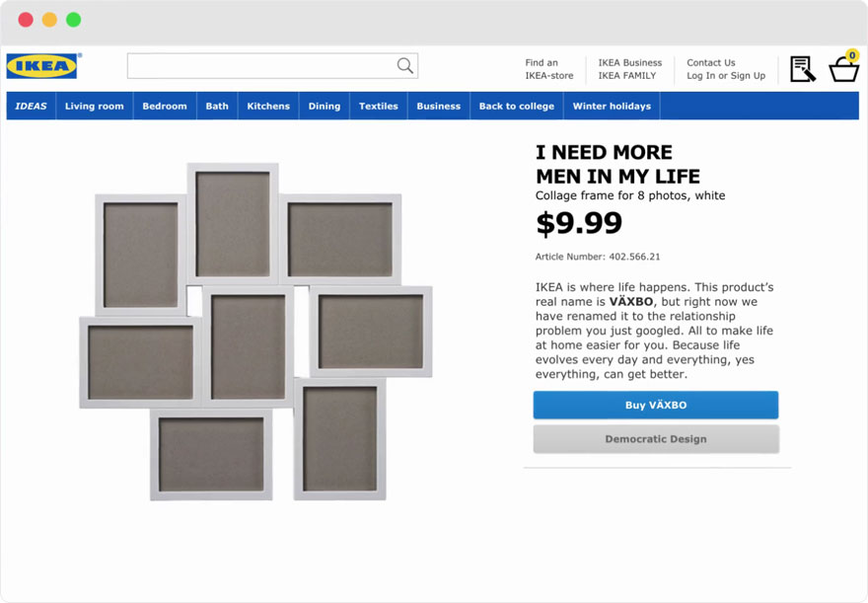Click inside the search text field
868x603 pixels.
(261, 66)
